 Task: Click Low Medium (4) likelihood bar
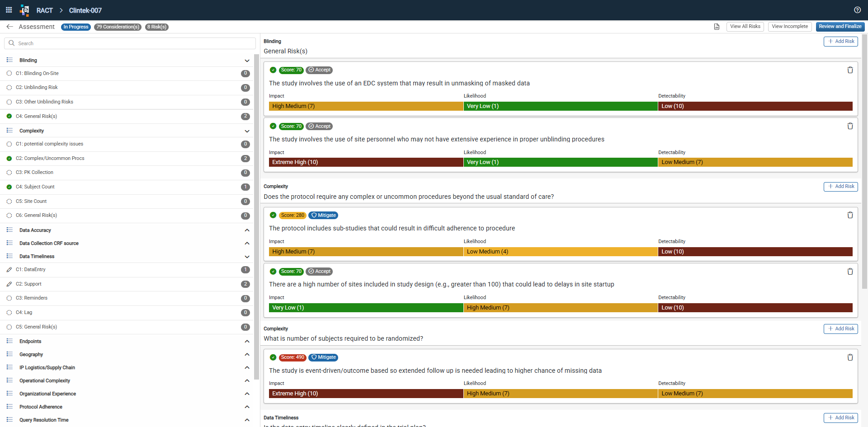point(561,252)
